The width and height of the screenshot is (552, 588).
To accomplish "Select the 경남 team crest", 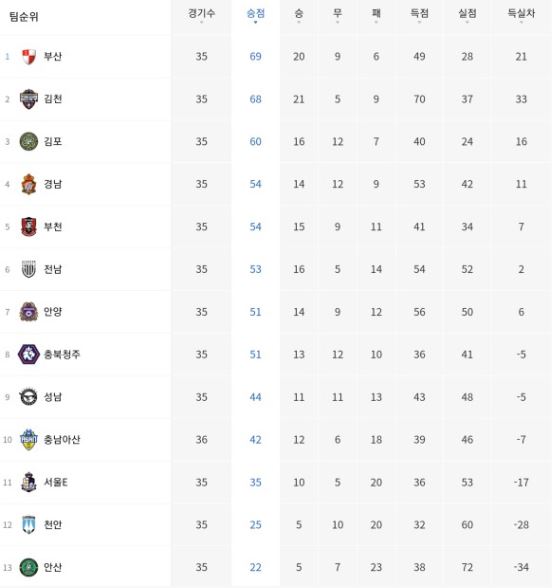I will [x=28, y=184].
